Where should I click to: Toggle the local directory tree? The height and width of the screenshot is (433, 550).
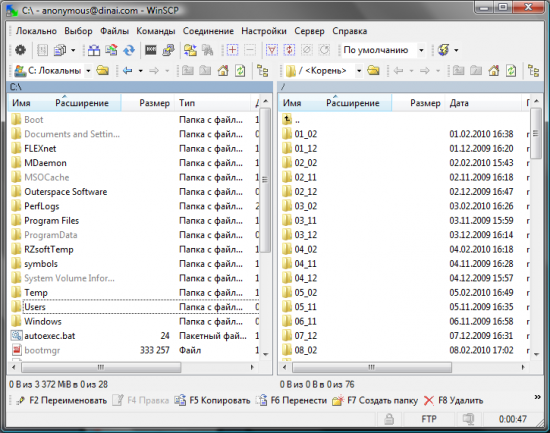(262, 71)
